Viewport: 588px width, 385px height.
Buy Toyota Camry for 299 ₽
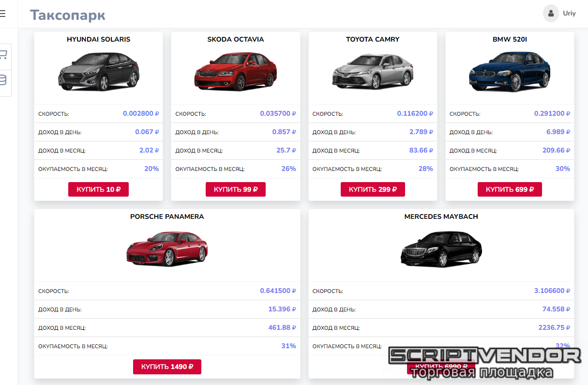(373, 189)
